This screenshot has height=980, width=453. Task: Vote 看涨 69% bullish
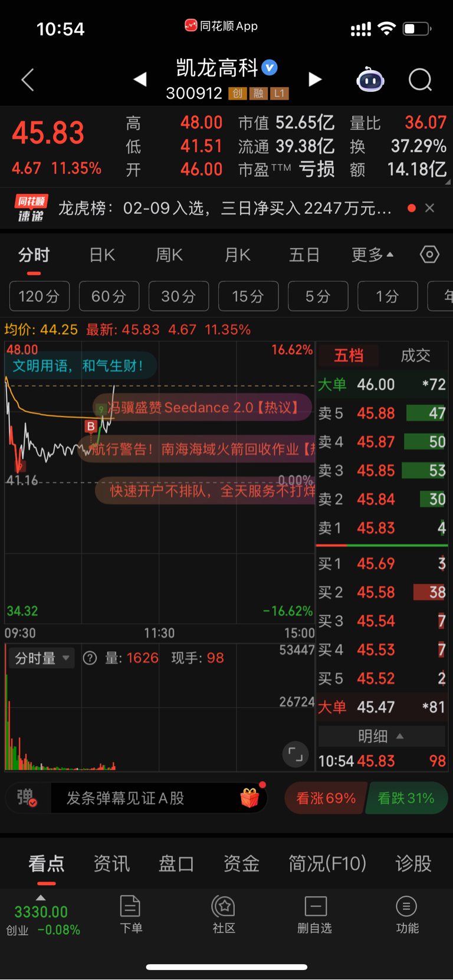point(326,798)
